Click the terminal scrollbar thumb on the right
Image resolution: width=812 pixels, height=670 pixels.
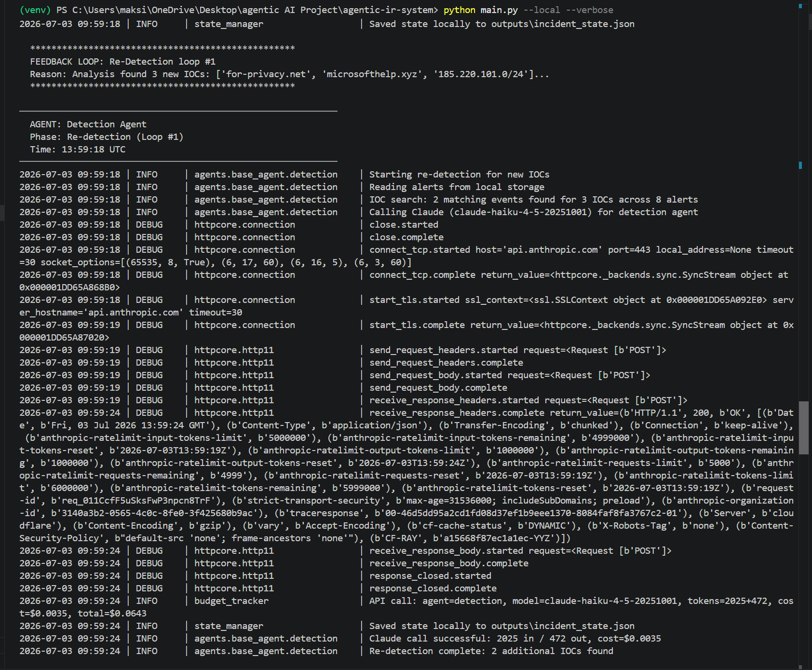click(803, 428)
